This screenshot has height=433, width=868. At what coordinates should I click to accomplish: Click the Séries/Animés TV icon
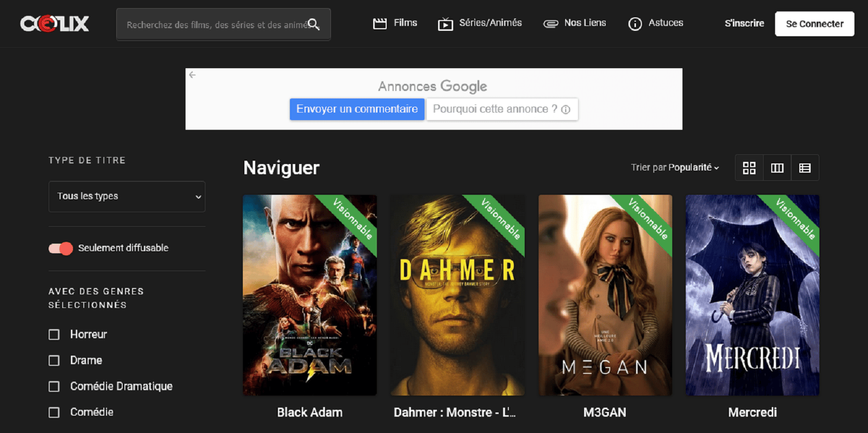click(446, 24)
